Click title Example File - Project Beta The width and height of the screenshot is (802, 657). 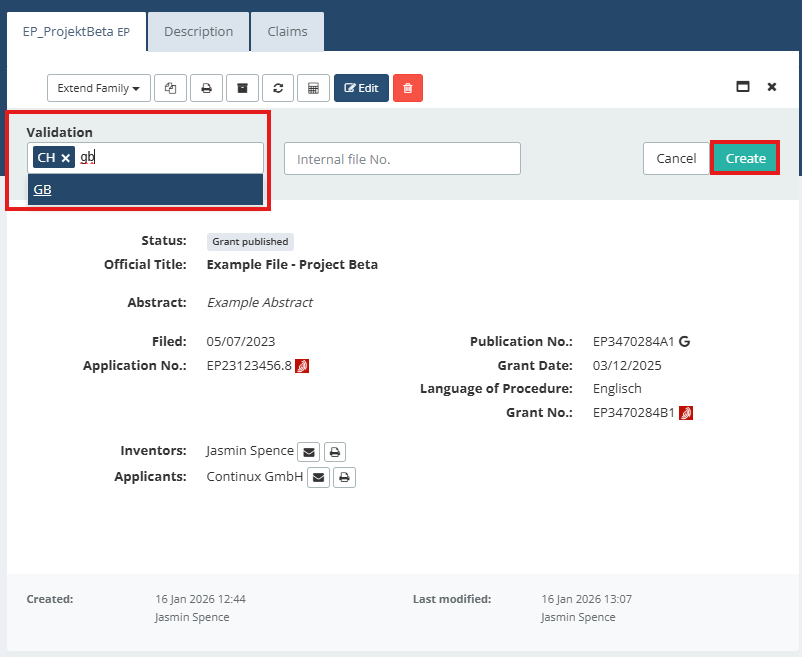click(292, 265)
